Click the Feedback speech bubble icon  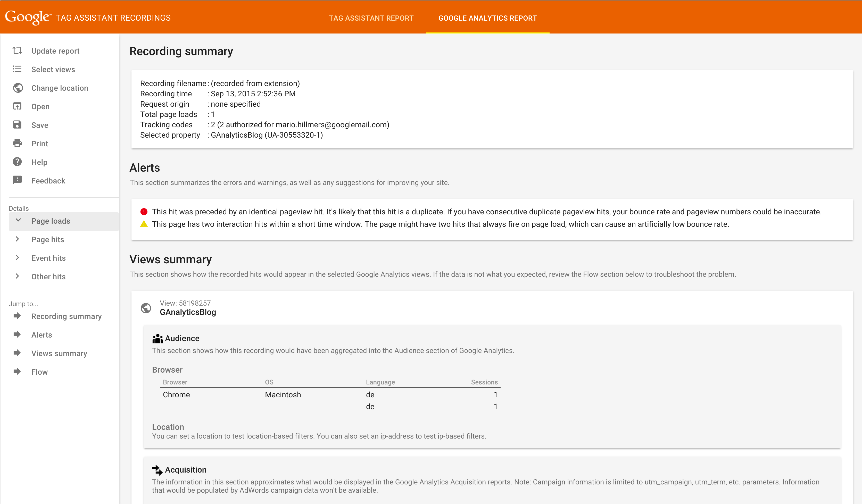click(17, 180)
